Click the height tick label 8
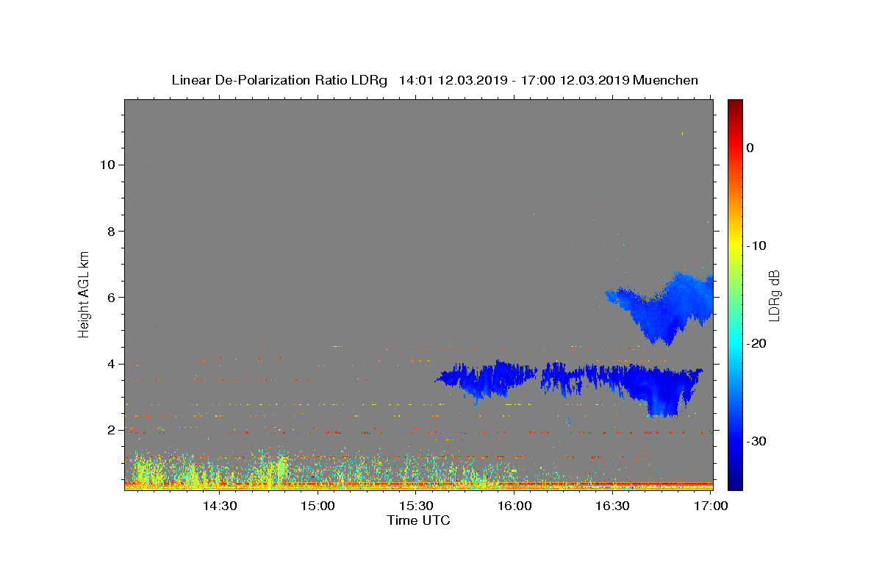The image size is (882, 588). coord(112,231)
